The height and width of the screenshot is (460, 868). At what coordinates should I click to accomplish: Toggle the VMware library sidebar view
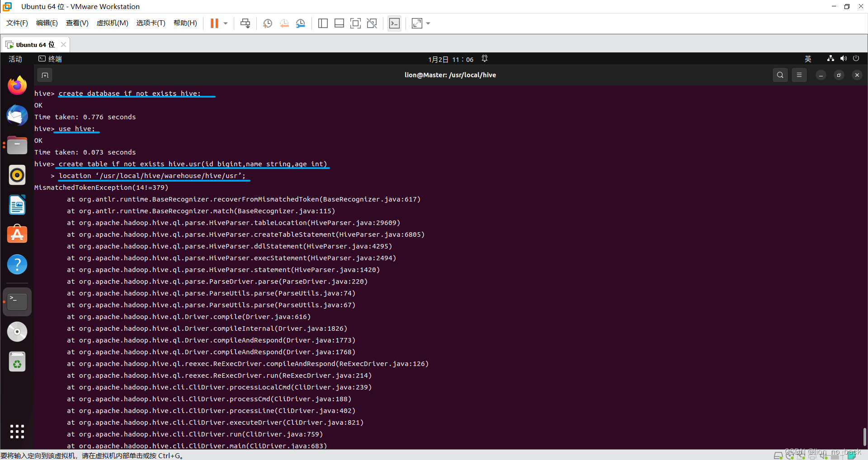pyautogui.click(x=323, y=23)
